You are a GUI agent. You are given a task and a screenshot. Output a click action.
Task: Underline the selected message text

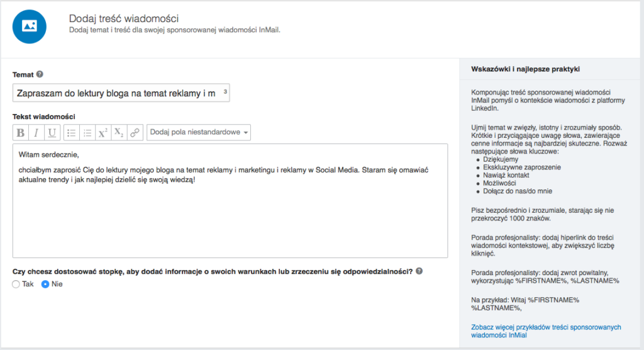pos(52,133)
